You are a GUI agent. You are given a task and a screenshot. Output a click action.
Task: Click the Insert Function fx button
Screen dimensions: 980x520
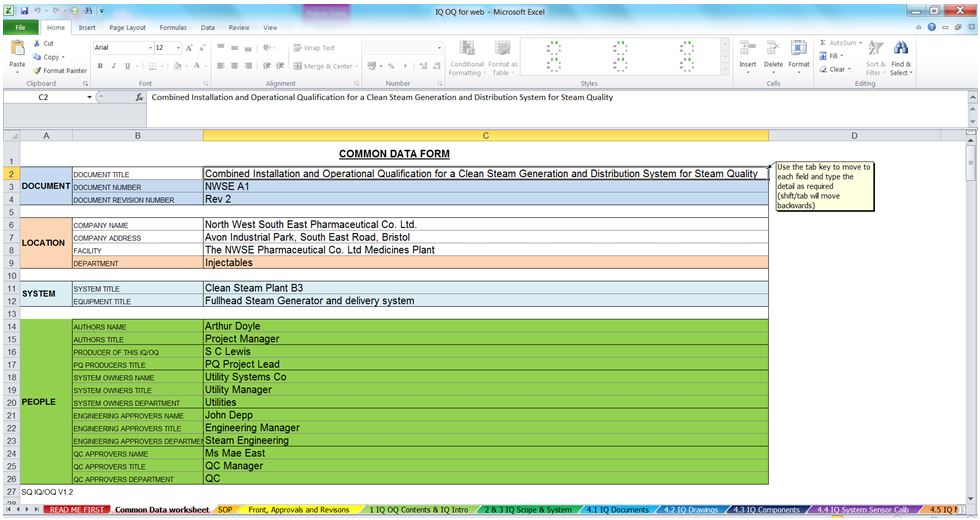[x=139, y=98]
